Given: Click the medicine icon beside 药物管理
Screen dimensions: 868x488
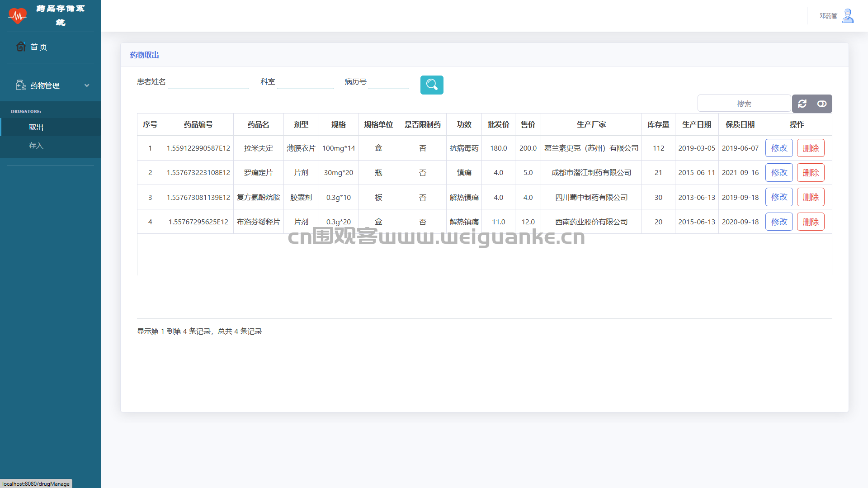Looking at the screenshot, I should [x=21, y=85].
